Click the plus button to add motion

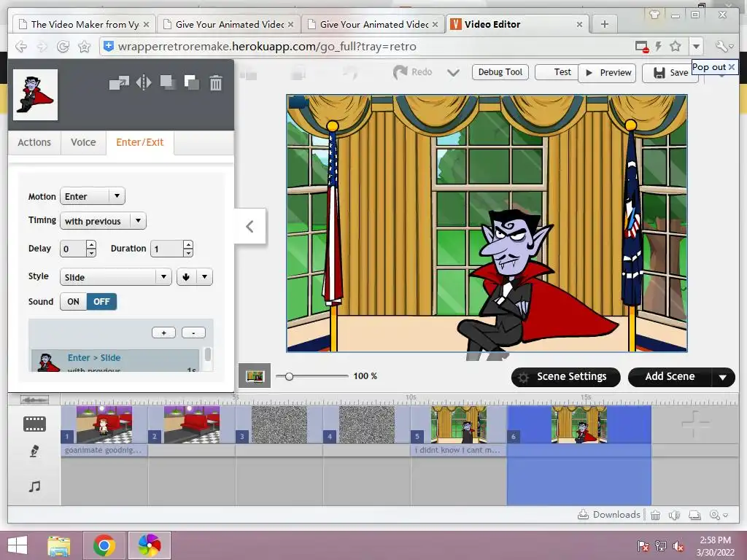click(x=163, y=332)
